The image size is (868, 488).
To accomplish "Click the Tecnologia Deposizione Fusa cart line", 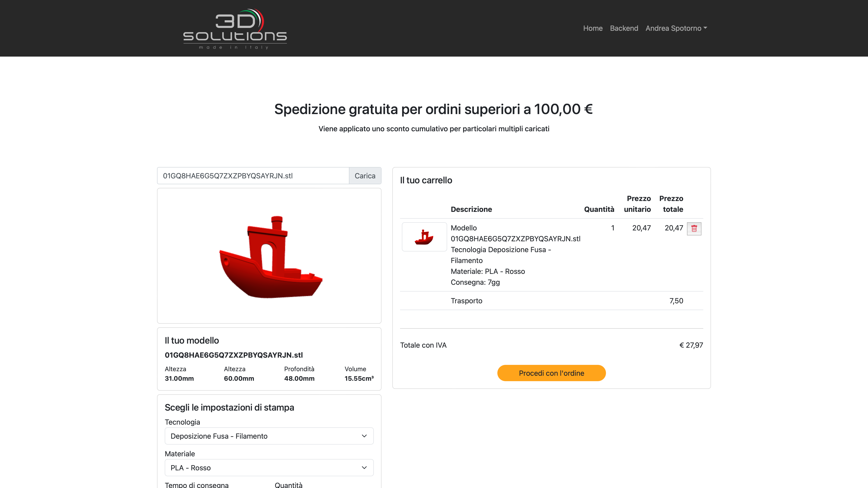I will coord(501,255).
